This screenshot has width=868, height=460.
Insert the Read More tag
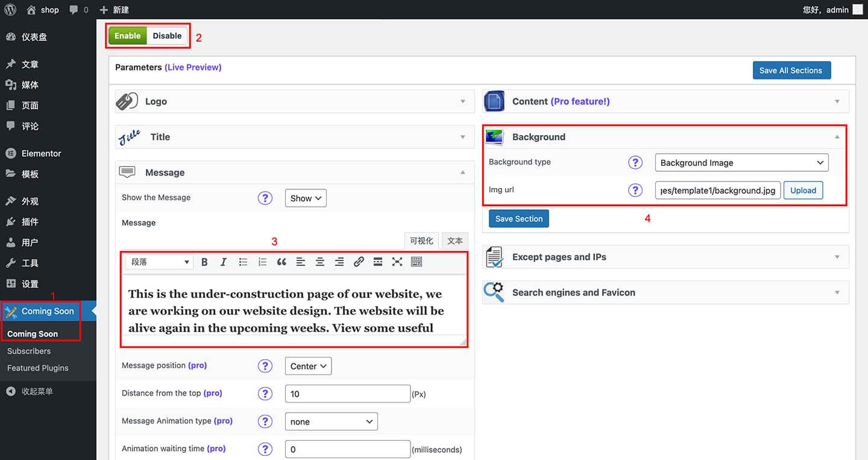[x=378, y=262]
